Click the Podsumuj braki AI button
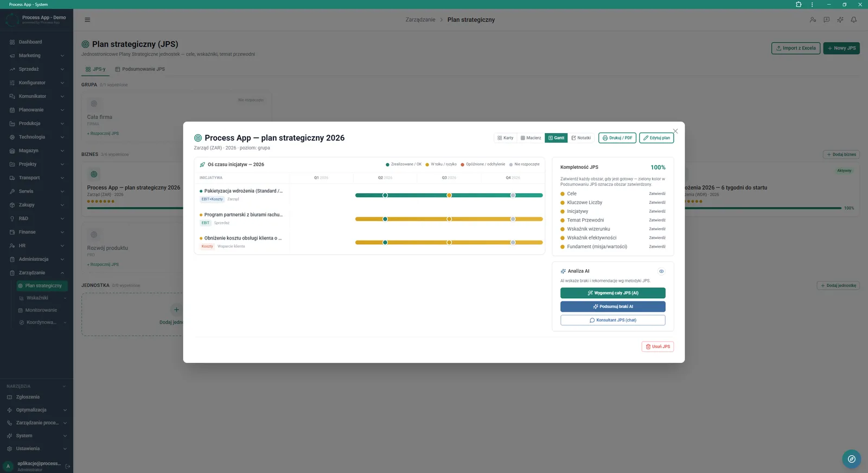 (x=612, y=307)
